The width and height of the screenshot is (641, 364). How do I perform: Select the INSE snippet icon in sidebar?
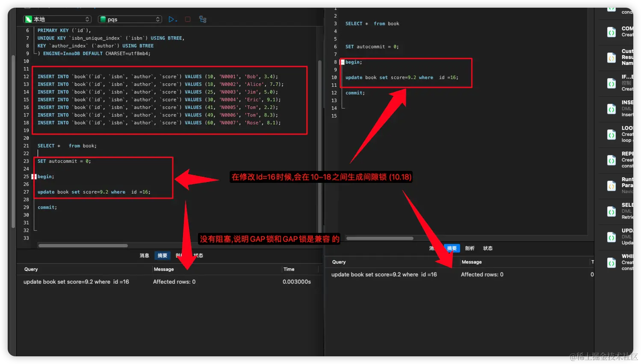tap(611, 109)
